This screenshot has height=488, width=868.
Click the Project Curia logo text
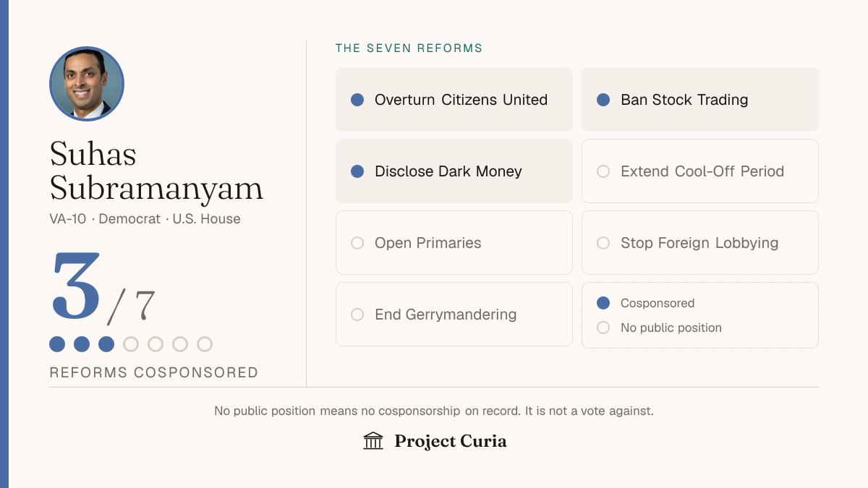[x=451, y=441]
